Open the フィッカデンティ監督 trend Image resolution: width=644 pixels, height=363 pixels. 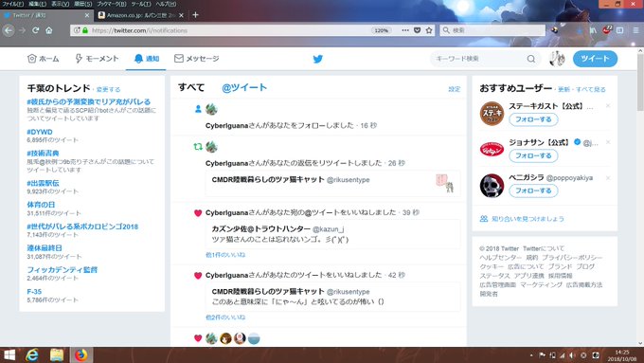click(63, 270)
